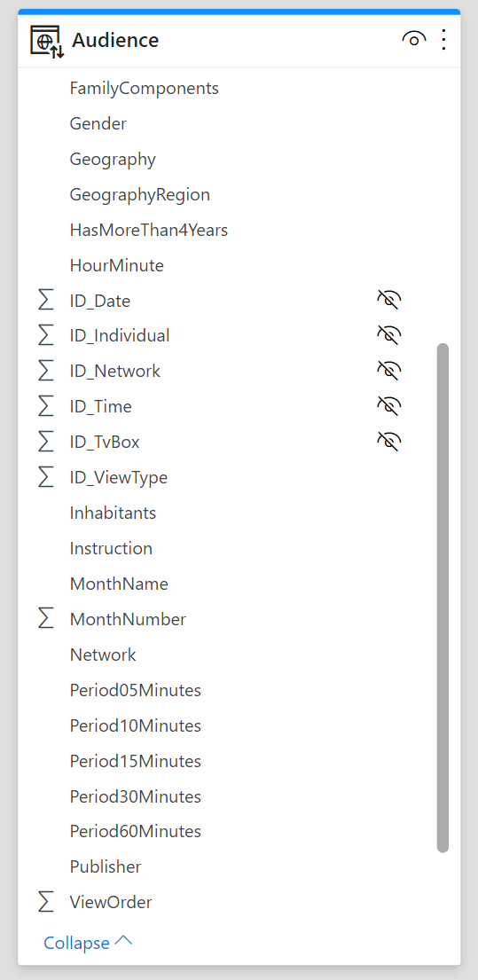This screenshot has width=478, height=980.
Task: Click the vertical scrollbar thumb
Action: click(443, 598)
